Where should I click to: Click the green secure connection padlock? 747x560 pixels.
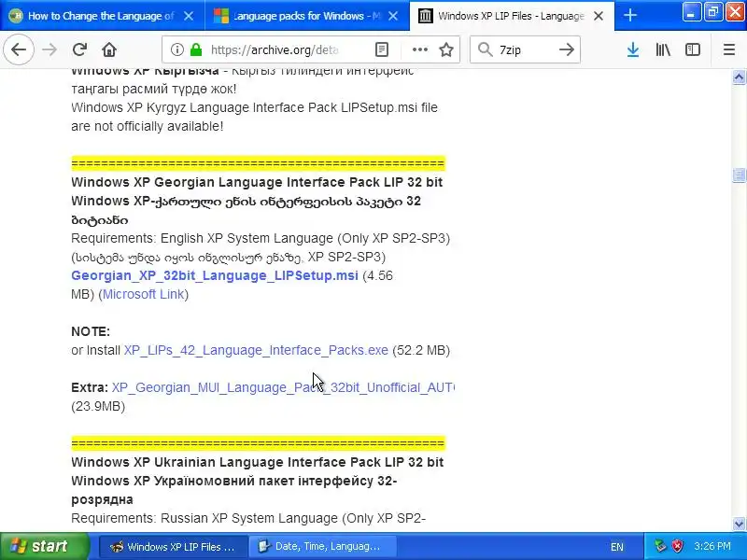(x=196, y=49)
